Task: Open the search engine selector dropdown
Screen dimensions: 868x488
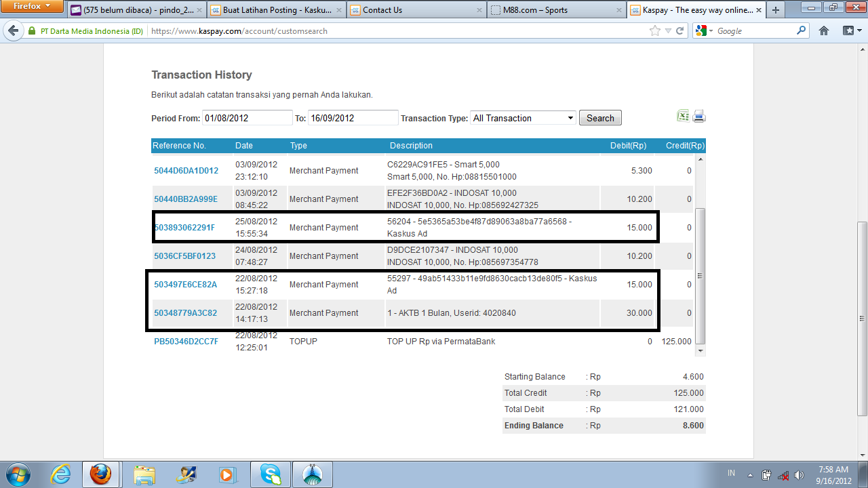Action: 704,31
